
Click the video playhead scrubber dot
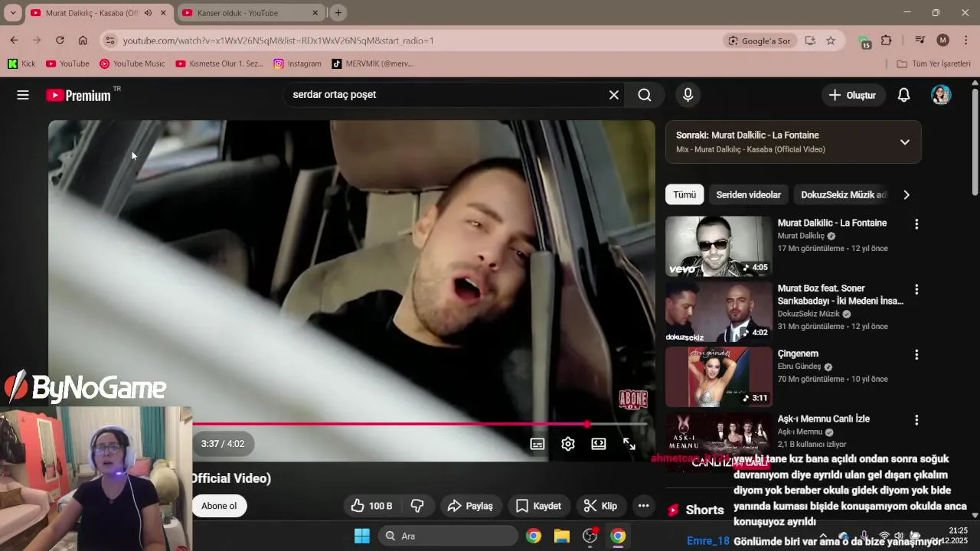pos(587,424)
